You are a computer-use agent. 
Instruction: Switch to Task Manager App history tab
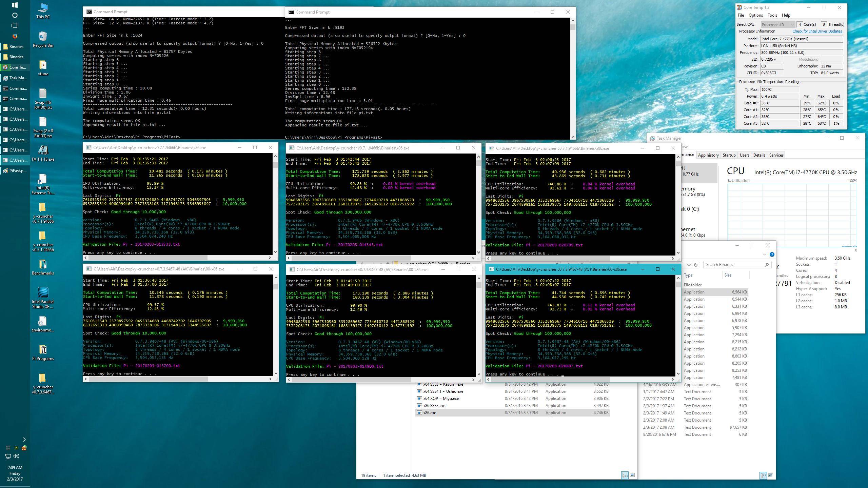pyautogui.click(x=708, y=155)
